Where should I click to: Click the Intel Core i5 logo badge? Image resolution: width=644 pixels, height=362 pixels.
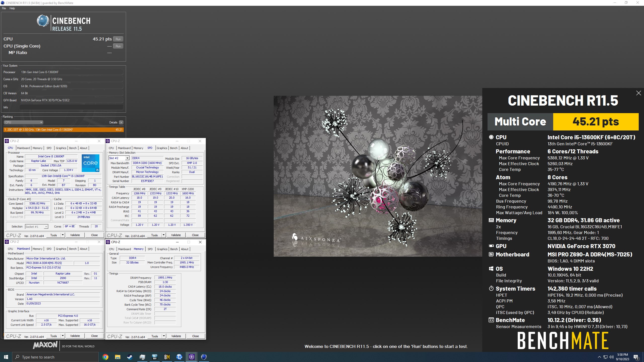pyautogui.click(x=91, y=163)
